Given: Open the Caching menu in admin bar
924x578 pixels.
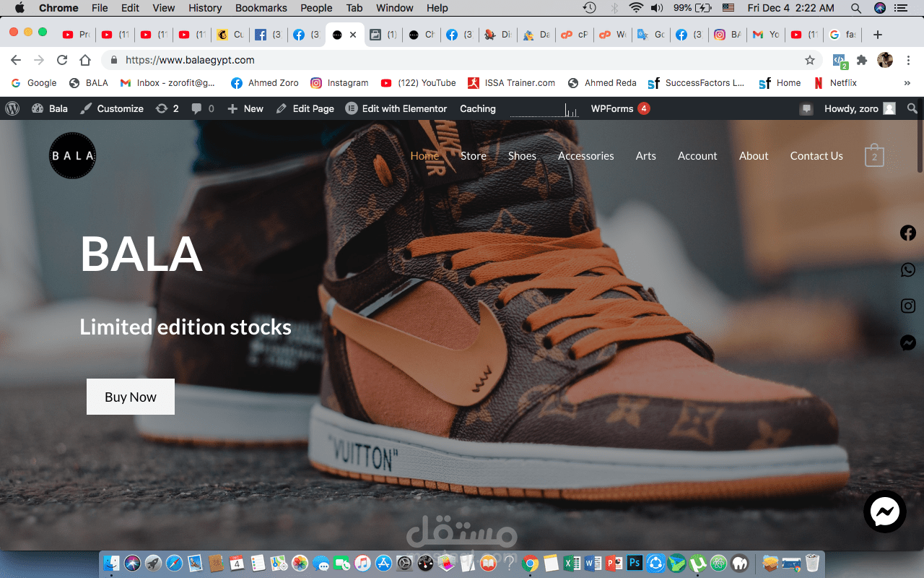Looking at the screenshot, I should click(x=478, y=108).
